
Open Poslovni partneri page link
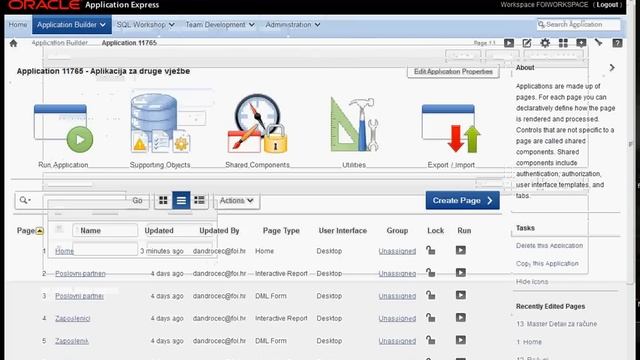coord(80,273)
